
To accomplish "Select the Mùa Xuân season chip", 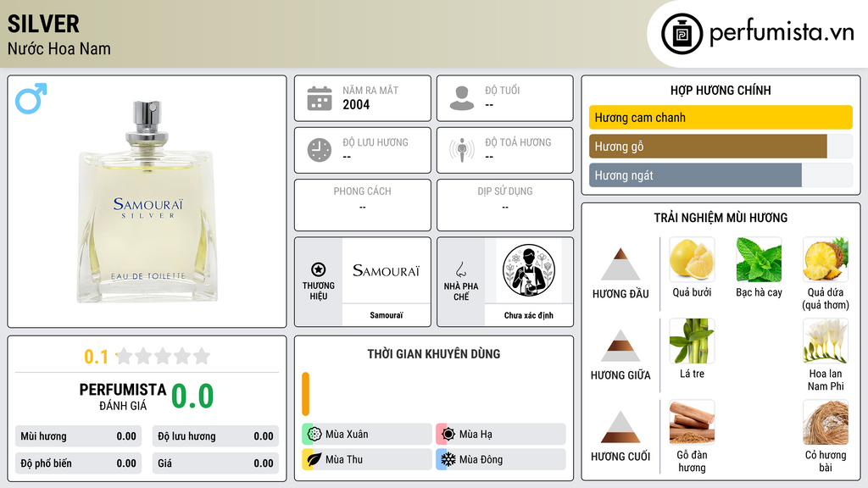I will coord(367,435).
